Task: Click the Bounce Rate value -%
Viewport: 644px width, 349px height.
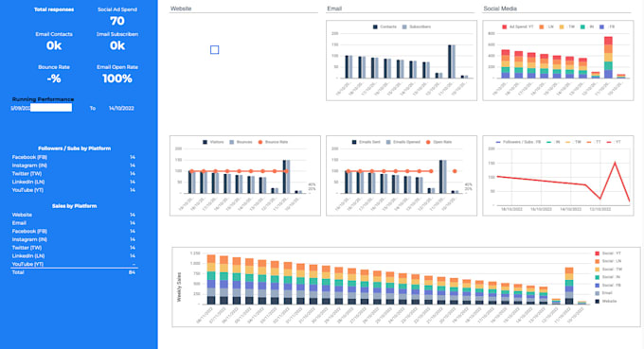Action: click(54, 79)
